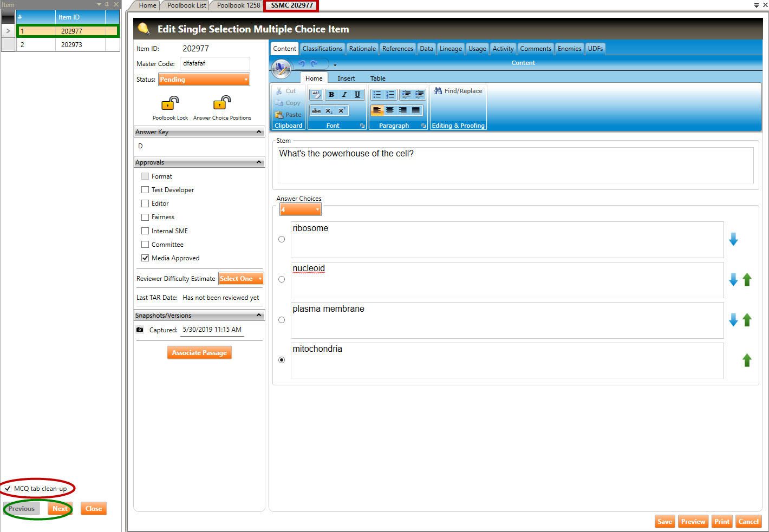This screenshot has width=769, height=532.
Task: Open the Insert ribbon tab
Action: click(x=346, y=78)
